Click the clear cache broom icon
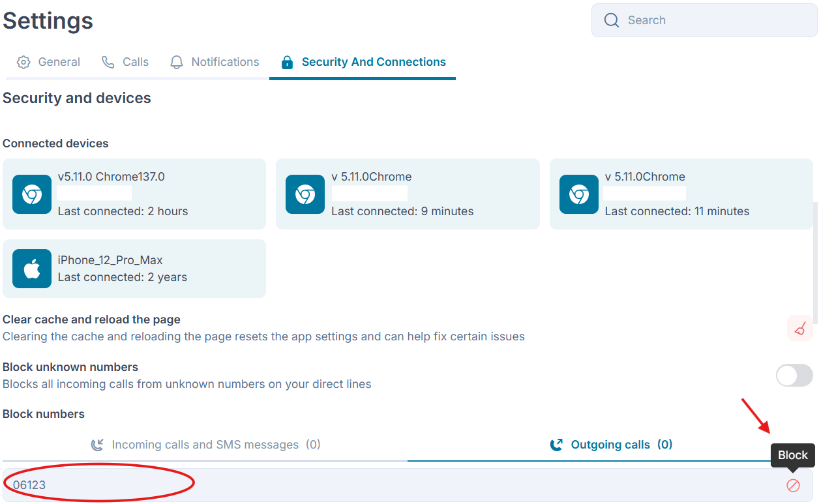Screen dimensions: 819x504 [x=800, y=328]
